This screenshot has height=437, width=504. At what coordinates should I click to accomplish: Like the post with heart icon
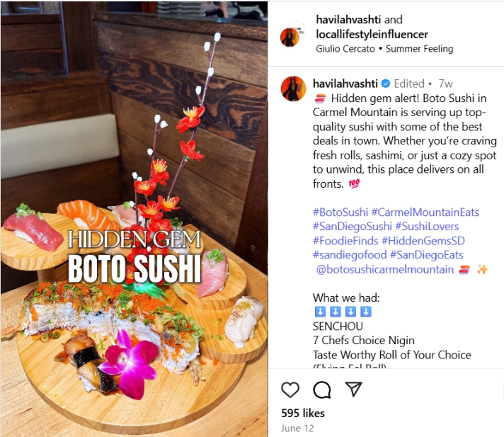(290, 390)
